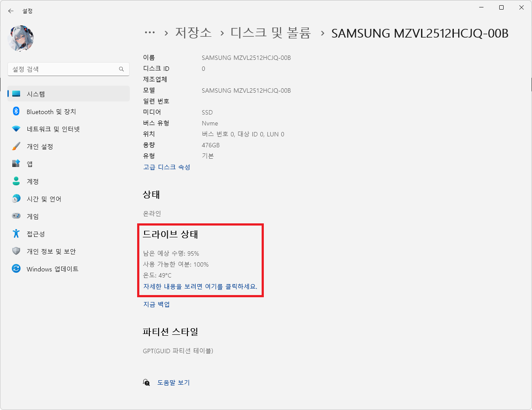Click the GPT(GUID 파티션 테이블) text

(178, 351)
